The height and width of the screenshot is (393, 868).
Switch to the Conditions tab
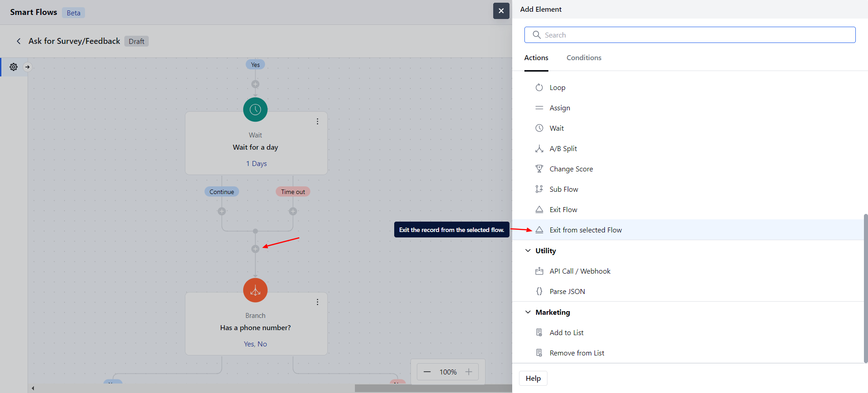[x=584, y=58]
